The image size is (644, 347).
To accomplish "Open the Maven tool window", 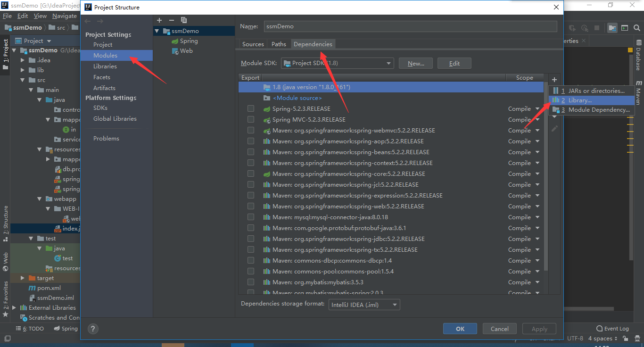I will [x=638, y=92].
